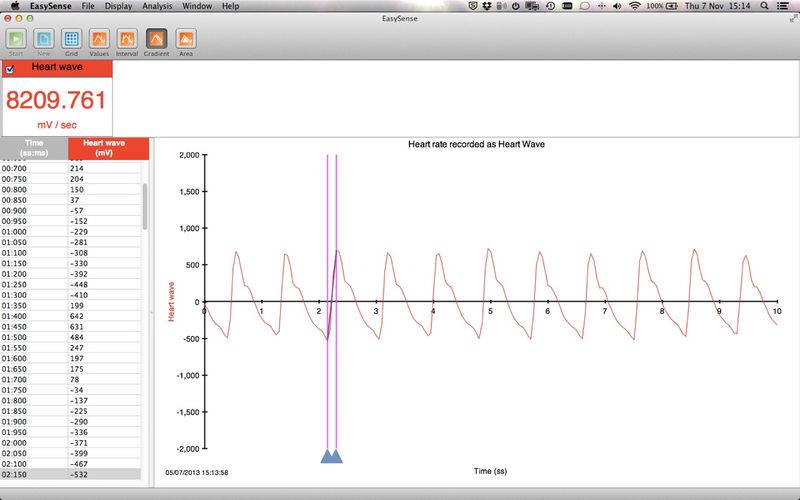This screenshot has height=500, width=800.
Task: Click the left blue gradient marker triangle
Action: (327, 457)
